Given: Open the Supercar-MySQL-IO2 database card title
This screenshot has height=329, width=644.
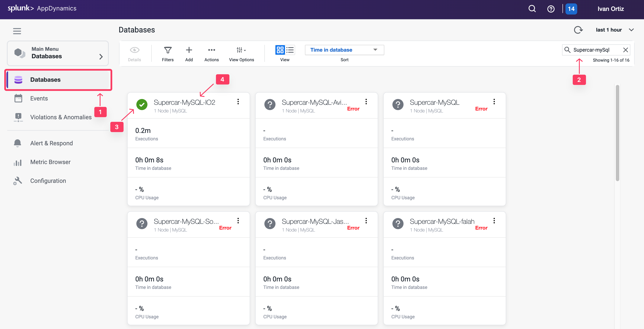Looking at the screenshot, I should (184, 102).
